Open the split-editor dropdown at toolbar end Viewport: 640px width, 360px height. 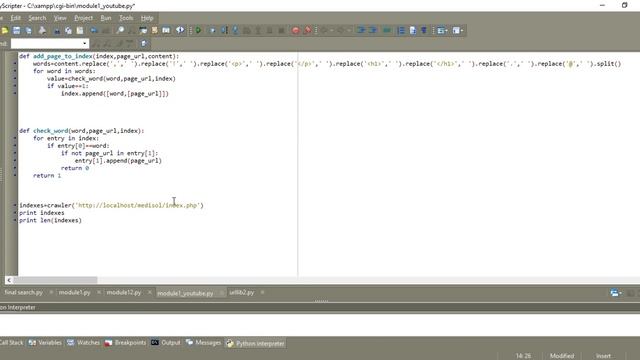coord(458,31)
